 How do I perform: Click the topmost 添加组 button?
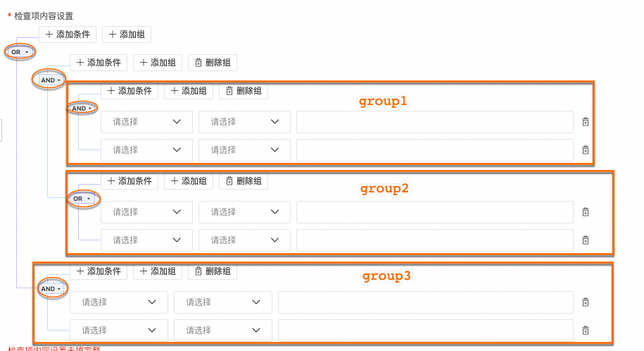click(x=127, y=35)
